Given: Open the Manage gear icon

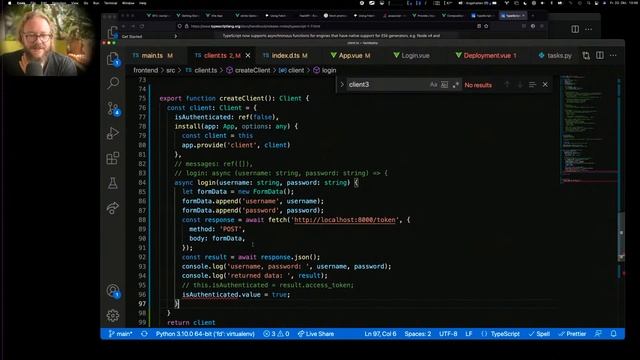Looking at the screenshot, I should pyautogui.click(x=113, y=316).
